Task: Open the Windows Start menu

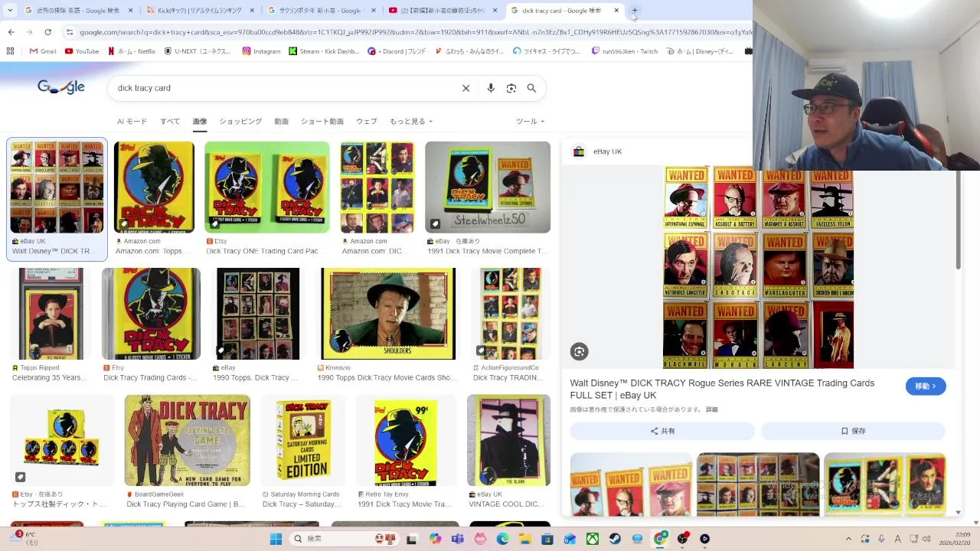Action: click(276, 539)
